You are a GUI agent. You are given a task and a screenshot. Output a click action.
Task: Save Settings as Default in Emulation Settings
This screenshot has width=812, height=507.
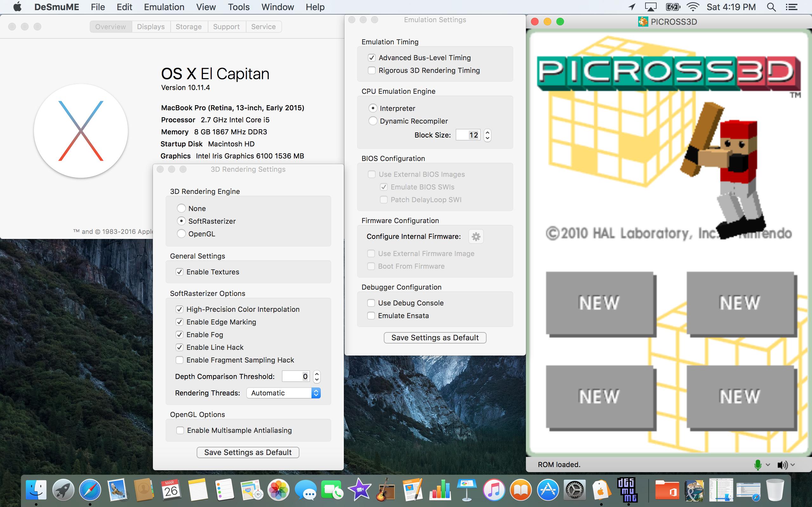tap(435, 337)
